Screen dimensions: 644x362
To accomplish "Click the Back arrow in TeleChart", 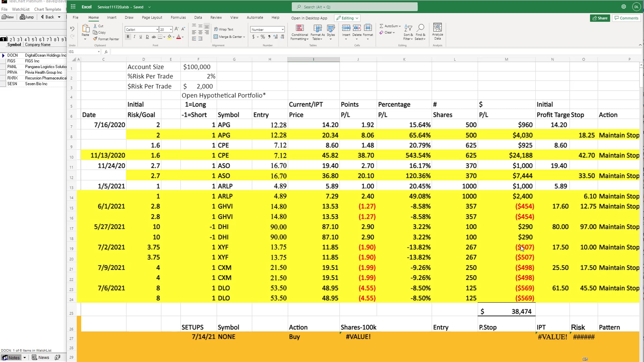I will click(47, 17).
